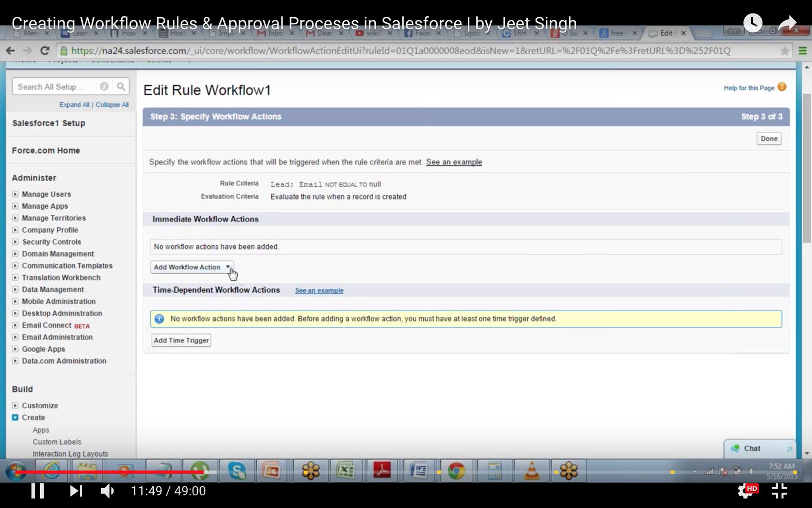Skip to next video
This screenshot has width=812, height=508.
click(x=76, y=491)
